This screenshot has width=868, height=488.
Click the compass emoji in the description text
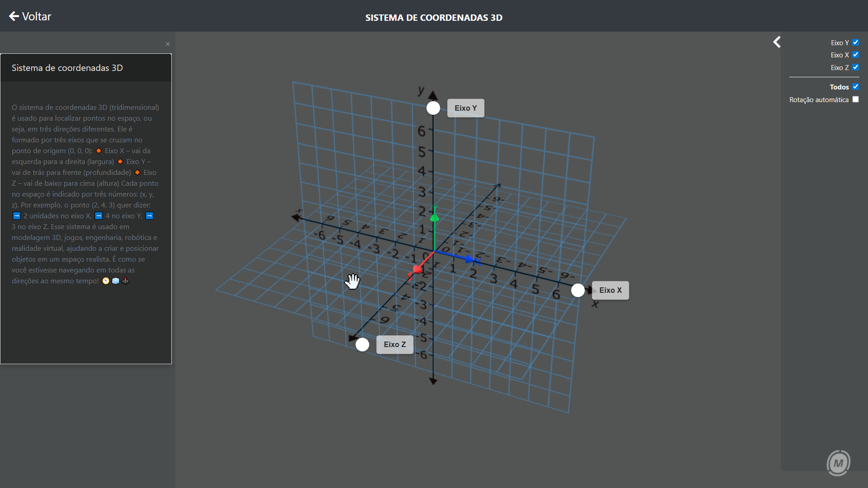tap(106, 281)
